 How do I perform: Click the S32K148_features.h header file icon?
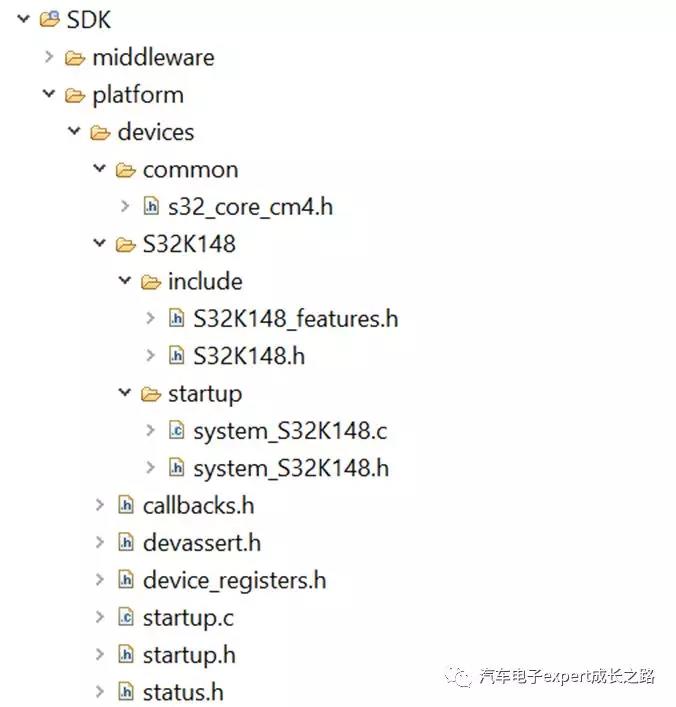[x=177, y=319]
